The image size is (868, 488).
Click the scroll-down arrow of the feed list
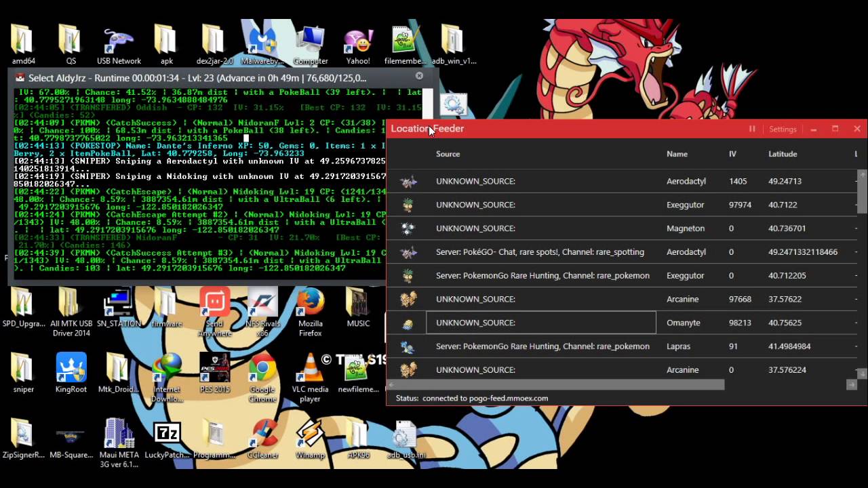(862, 373)
